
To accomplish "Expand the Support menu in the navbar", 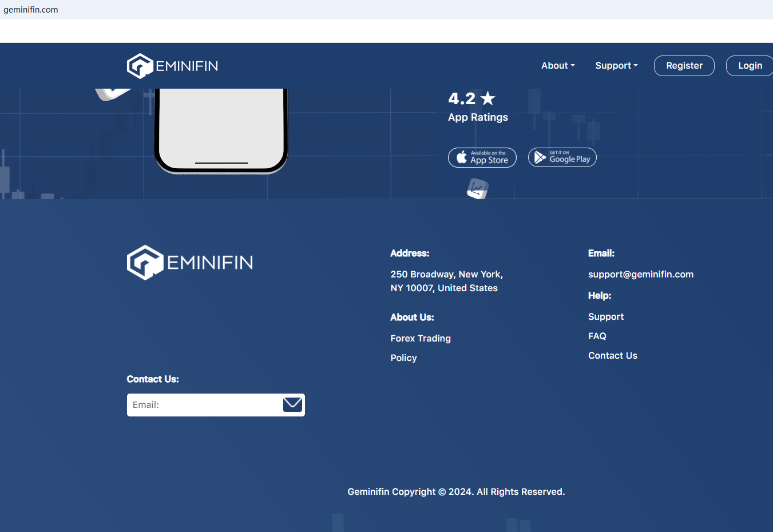I will 616,66.
